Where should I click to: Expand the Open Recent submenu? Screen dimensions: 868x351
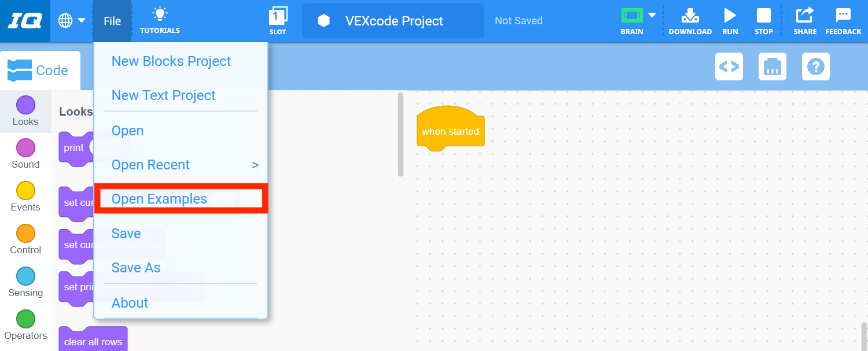pyautogui.click(x=150, y=165)
